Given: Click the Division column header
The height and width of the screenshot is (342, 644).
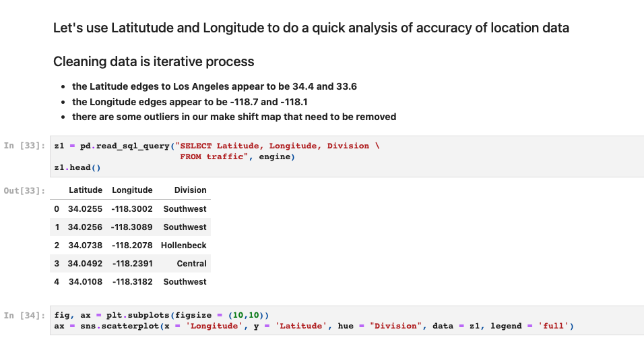Looking at the screenshot, I should click(190, 190).
